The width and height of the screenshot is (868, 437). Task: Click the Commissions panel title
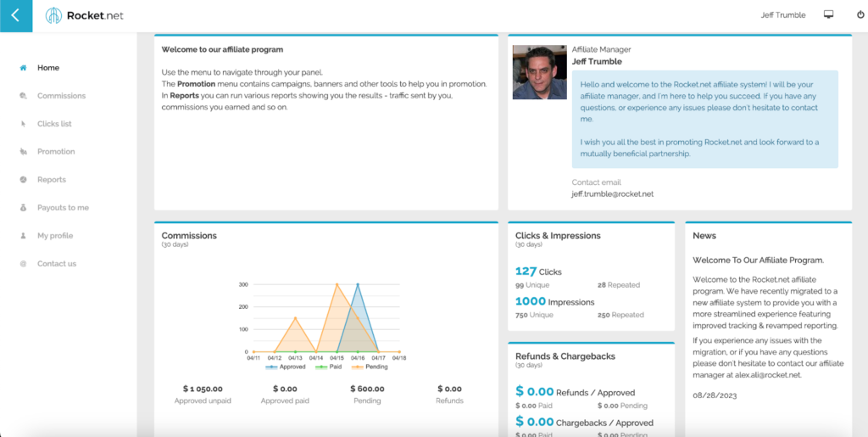pyautogui.click(x=189, y=235)
